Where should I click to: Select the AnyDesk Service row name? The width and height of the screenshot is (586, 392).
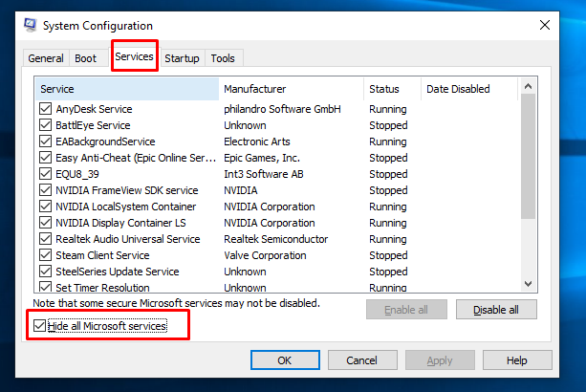[94, 109]
